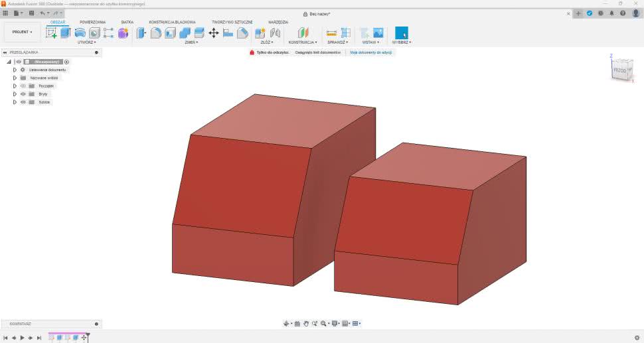Click the Insert image icon

[x=378, y=33]
